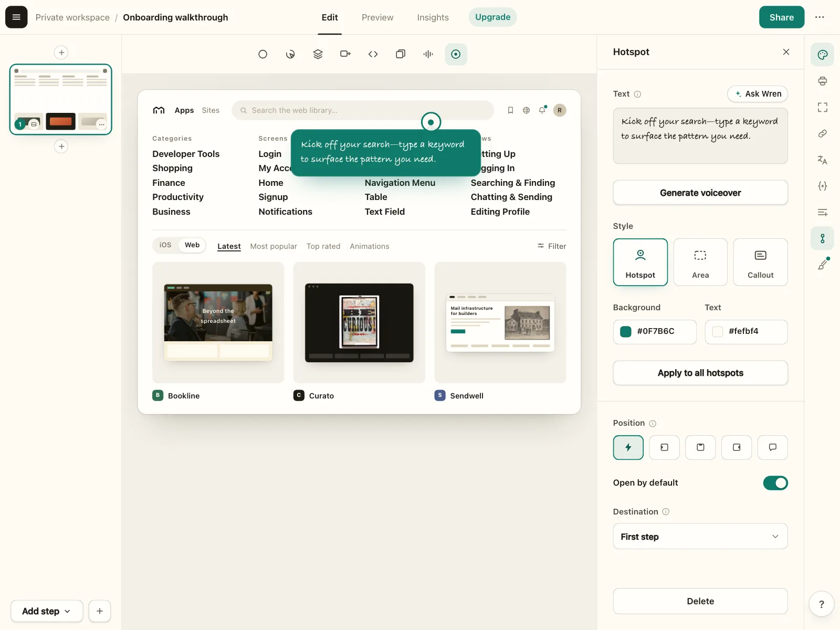Select the Area style option
Screen dimensions: 840x630
tap(700, 262)
